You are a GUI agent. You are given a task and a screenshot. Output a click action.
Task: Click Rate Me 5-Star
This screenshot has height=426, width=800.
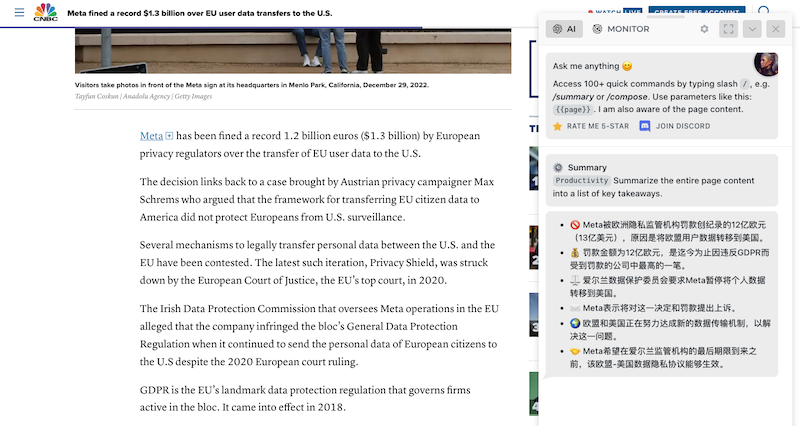[597, 126]
